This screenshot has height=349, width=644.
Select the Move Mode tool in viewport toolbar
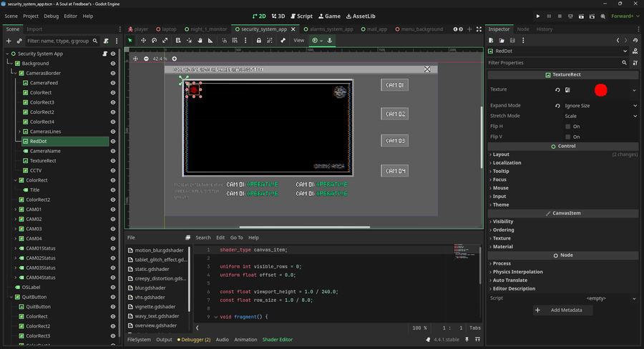tap(142, 41)
